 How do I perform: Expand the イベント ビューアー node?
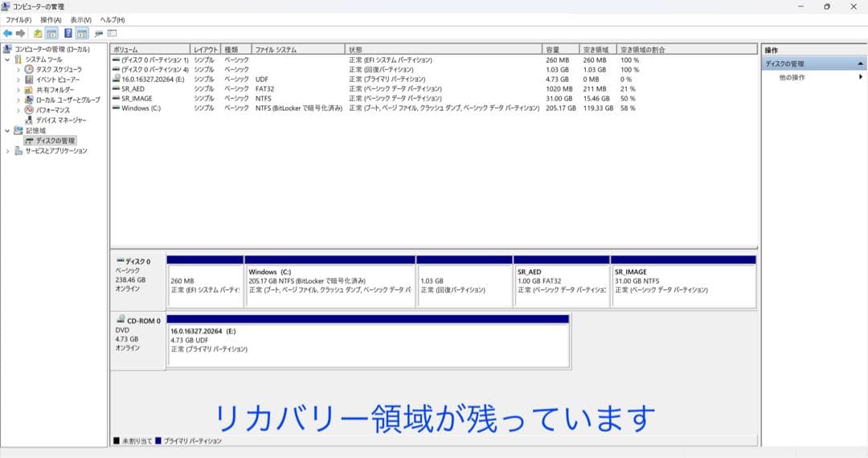pyautogui.click(x=18, y=80)
